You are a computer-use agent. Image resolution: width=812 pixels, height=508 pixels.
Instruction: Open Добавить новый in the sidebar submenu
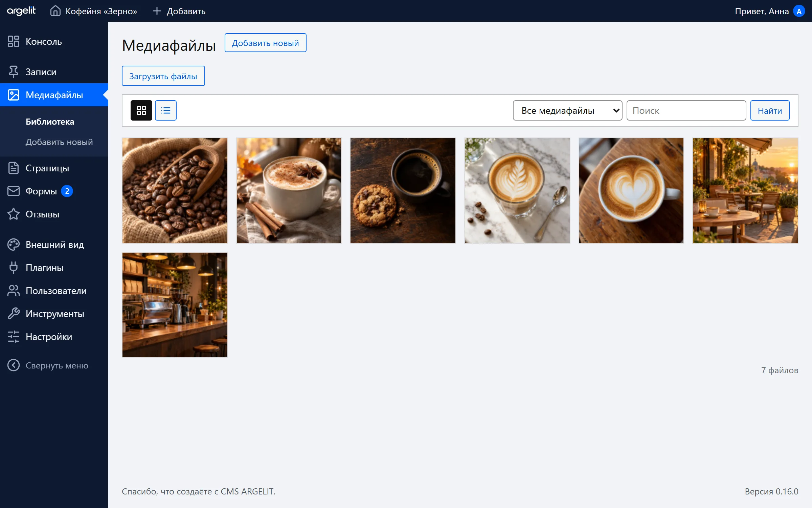pos(59,142)
